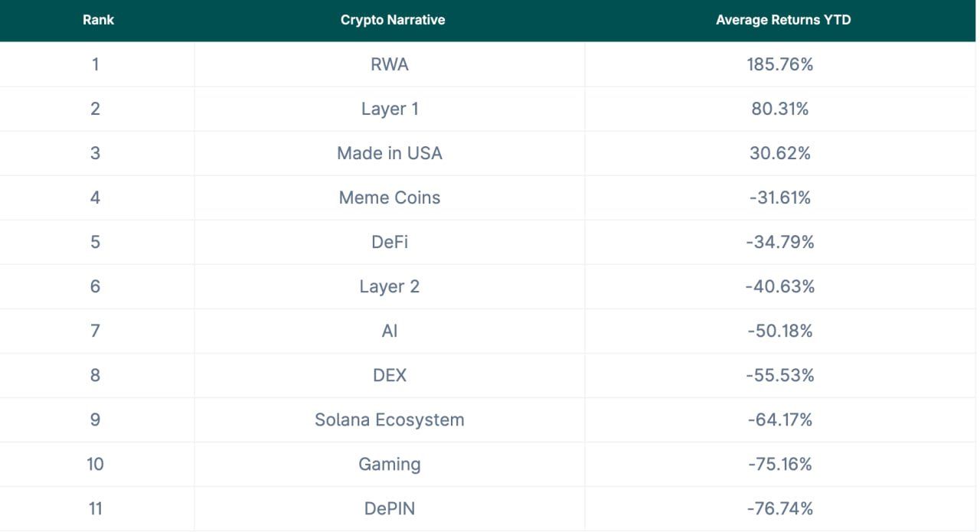Click the rank 11 number cell
Screen dimensions: 980x532
tap(95, 508)
